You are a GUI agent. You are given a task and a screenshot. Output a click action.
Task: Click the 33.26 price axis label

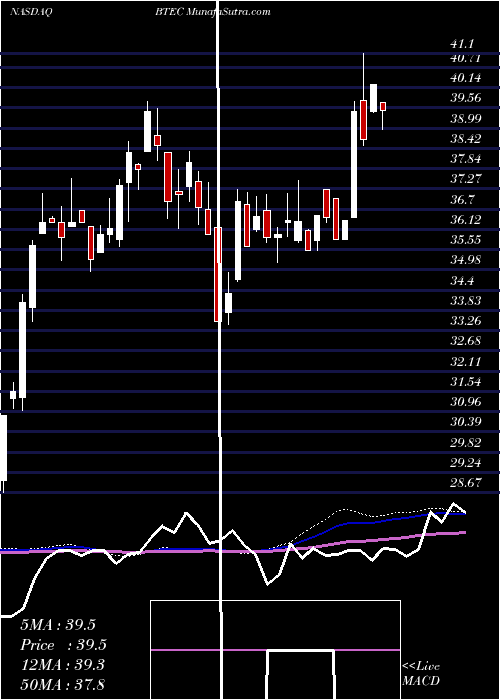pos(466,320)
